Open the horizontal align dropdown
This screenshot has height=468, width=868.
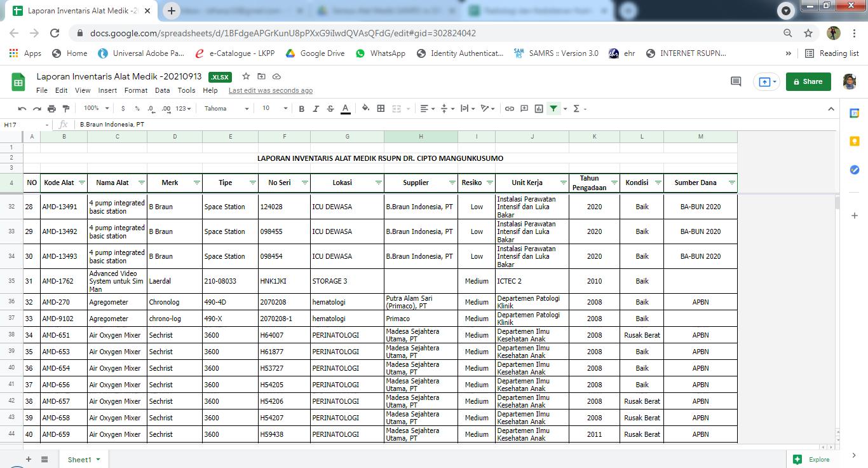[428, 109]
